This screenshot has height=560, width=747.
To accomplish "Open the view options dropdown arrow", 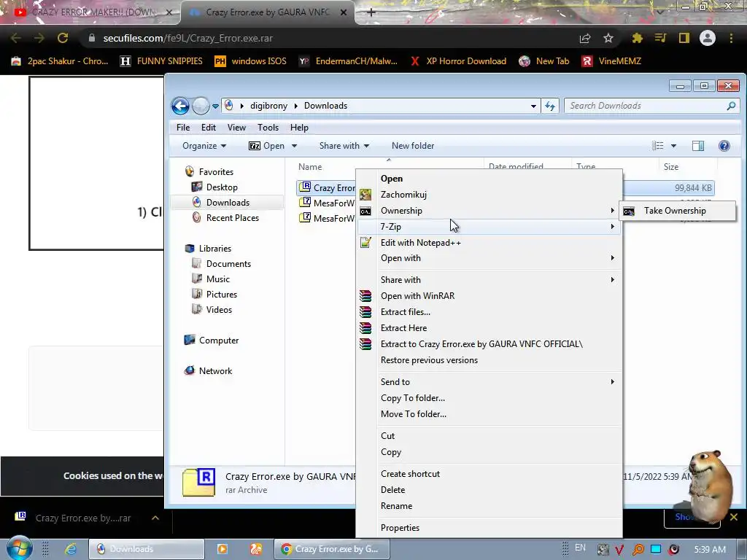I will click(673, 146).
